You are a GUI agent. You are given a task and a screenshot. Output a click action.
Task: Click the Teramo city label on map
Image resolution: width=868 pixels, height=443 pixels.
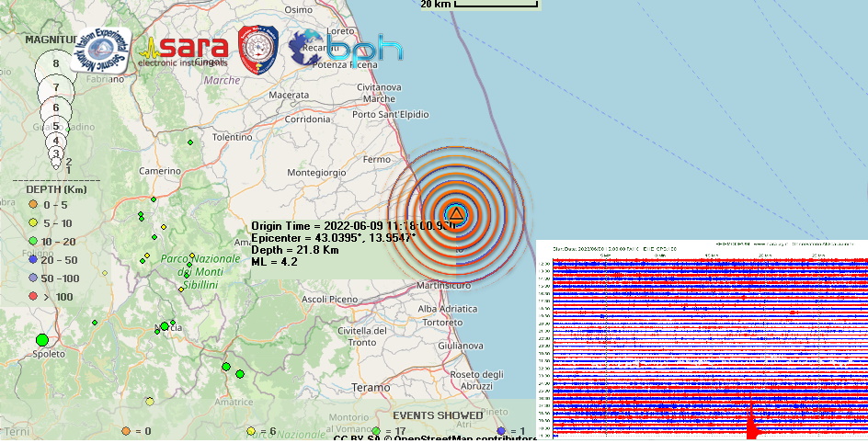click(371, 388)
